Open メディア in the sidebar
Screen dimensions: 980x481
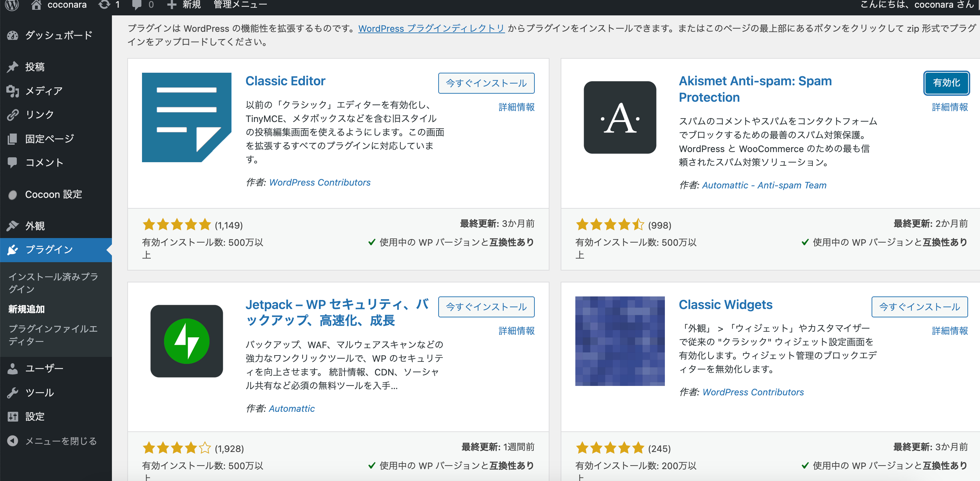pos(44,91)
